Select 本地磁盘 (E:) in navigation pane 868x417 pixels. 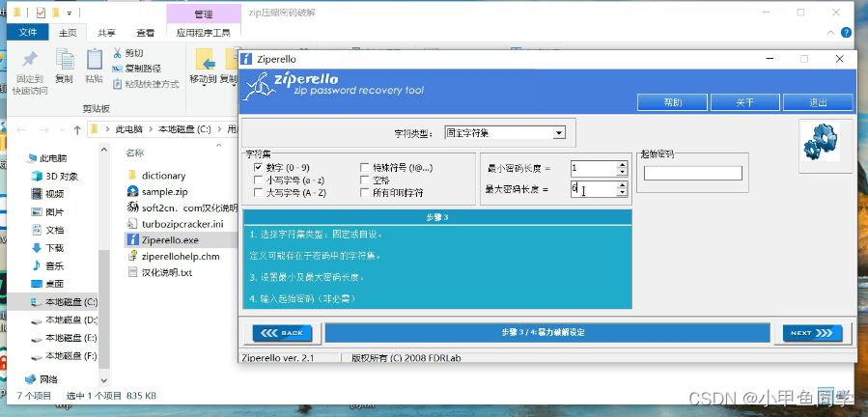click(70, 338)
